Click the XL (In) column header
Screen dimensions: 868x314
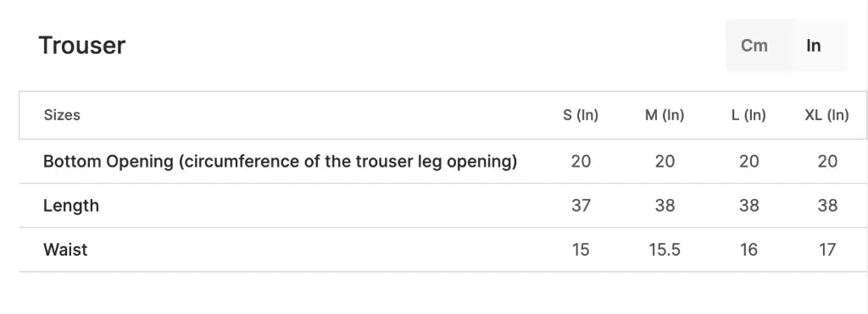point(826,115)
